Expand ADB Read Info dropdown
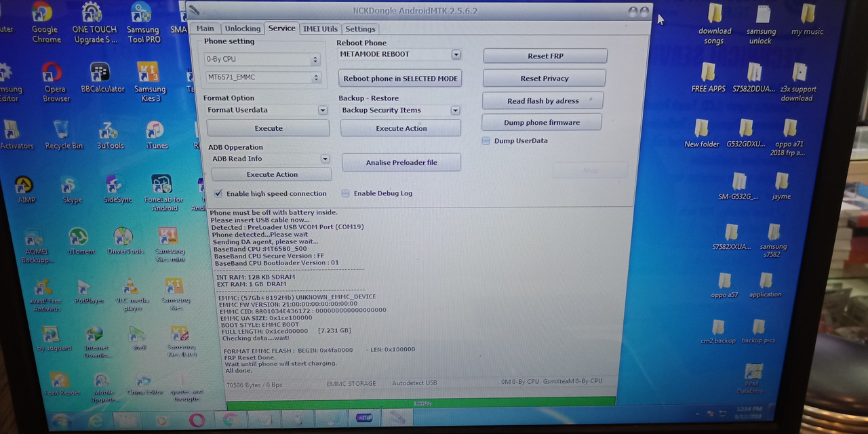Viewport: 868px width, 434px height. pos(325,159)
